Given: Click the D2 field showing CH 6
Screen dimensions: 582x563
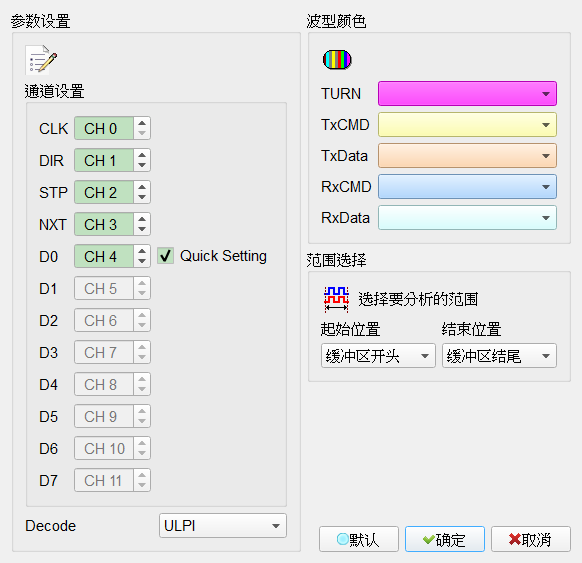Looking at the screenshot, I should point(104,320).
